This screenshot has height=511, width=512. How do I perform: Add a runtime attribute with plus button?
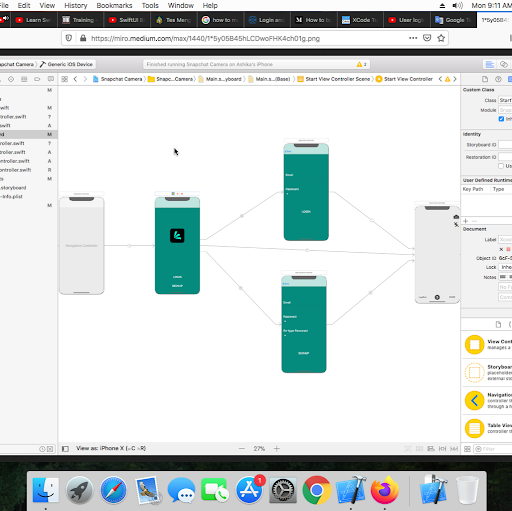click(x=466, y=221)
